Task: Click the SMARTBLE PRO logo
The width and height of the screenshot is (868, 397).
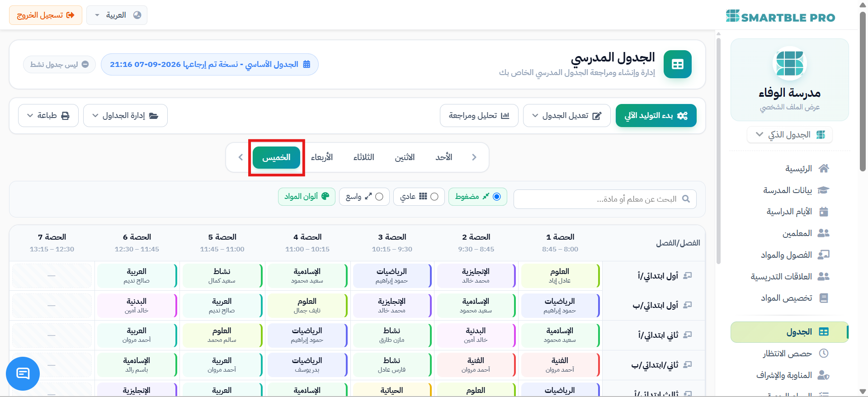Action: 780,16
